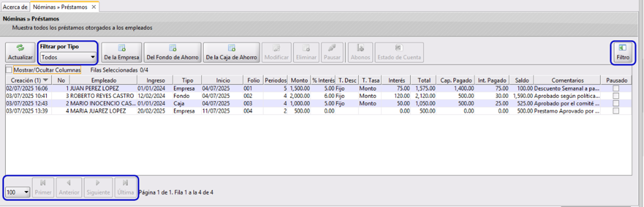Click the Prestamo Aprobado por comment cell

pyautogui.click(x=567, y=111)
